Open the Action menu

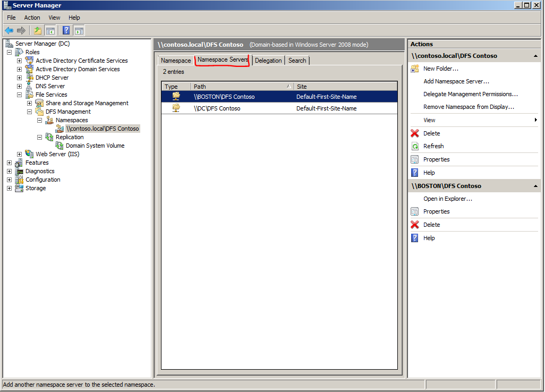pos(32,18)
